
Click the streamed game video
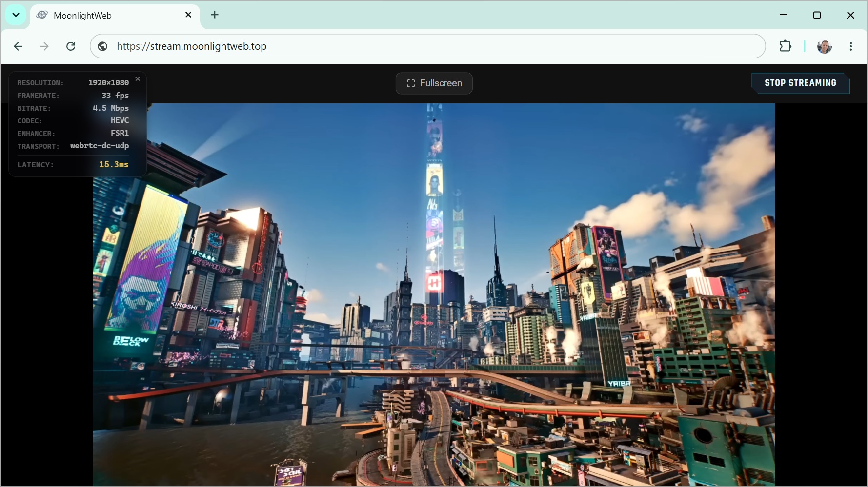point(434,294)
